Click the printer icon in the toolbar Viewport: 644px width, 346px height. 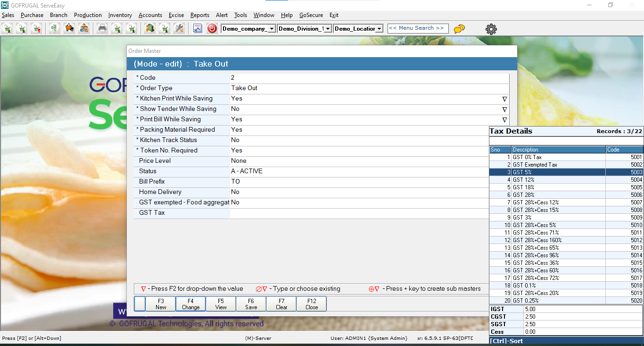pos(102,28)
